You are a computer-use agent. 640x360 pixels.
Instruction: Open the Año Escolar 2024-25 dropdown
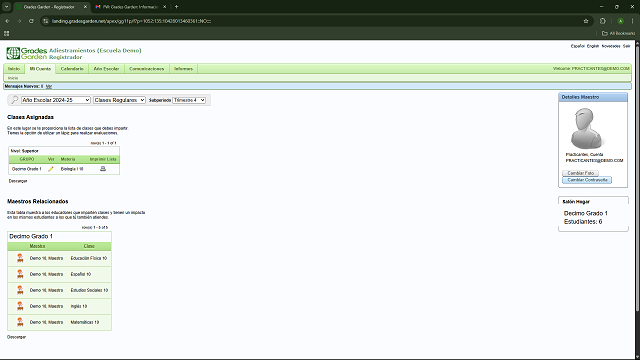[x=56, y=100]
